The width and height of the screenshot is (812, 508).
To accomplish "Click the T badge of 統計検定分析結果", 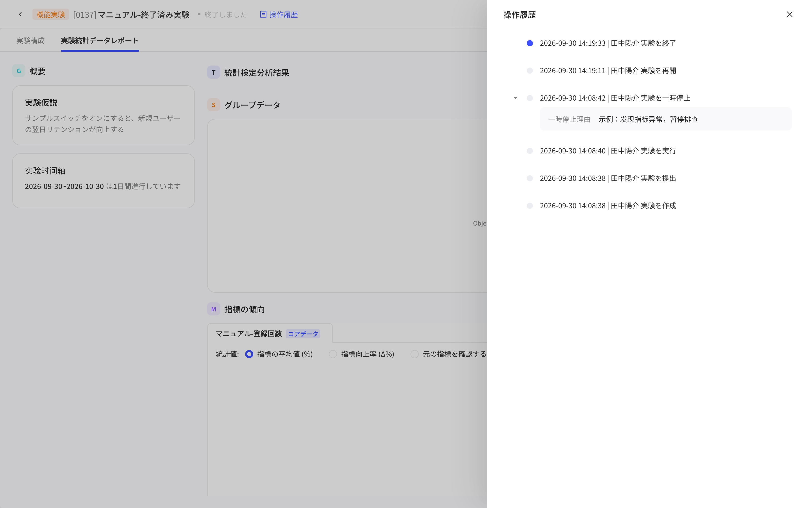I will pos(213,72).
